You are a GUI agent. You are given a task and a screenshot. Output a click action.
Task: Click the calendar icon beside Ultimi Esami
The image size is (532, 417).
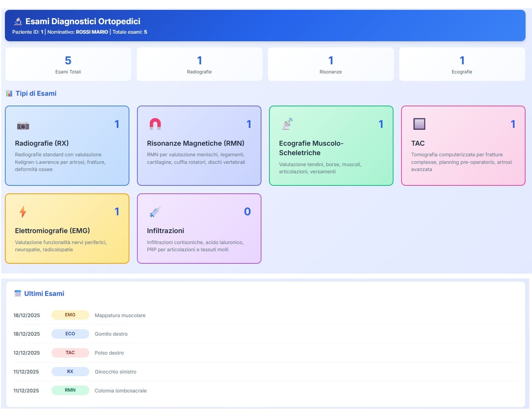pyautogui.click(x=18, y=293)
